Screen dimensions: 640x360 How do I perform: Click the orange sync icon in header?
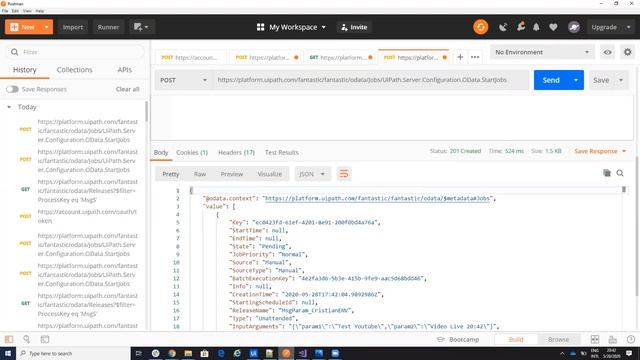[480, 27]
